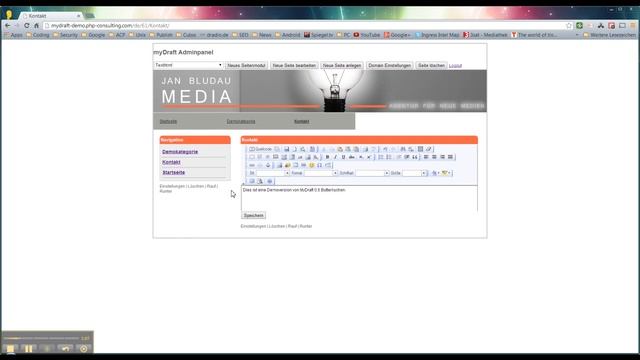Click the Find binoculars icon
This screenshot has width=640, height=360.
point(403,149)
